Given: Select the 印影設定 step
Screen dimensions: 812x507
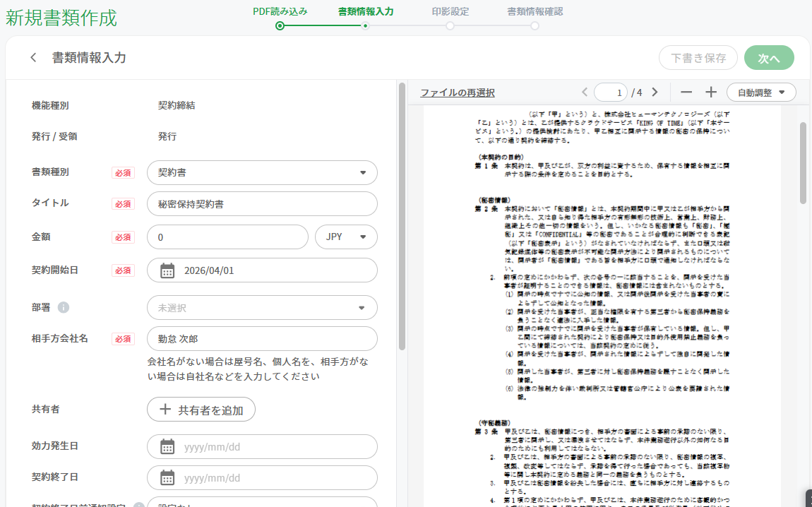Looking at the screenshot, I should tap(450, 11).
